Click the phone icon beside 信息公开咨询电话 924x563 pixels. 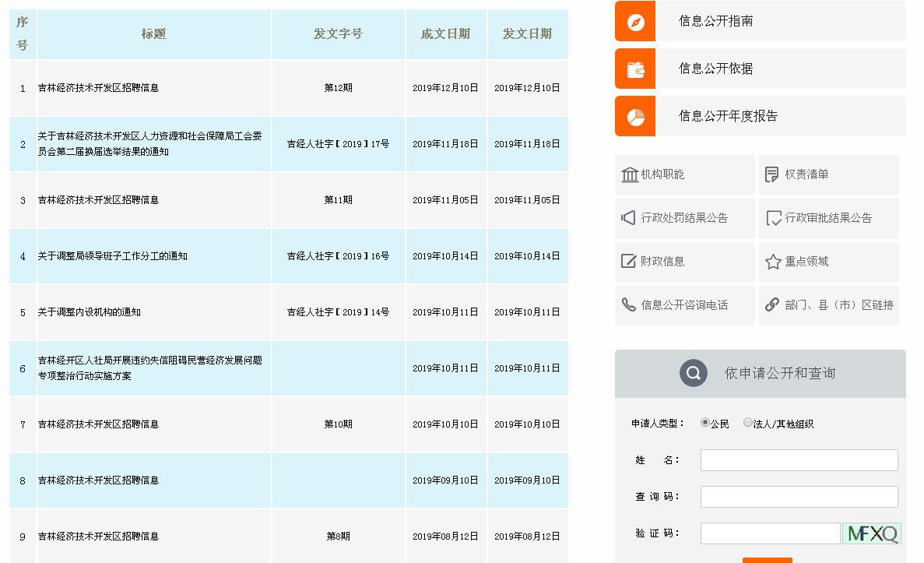point(629,304)
